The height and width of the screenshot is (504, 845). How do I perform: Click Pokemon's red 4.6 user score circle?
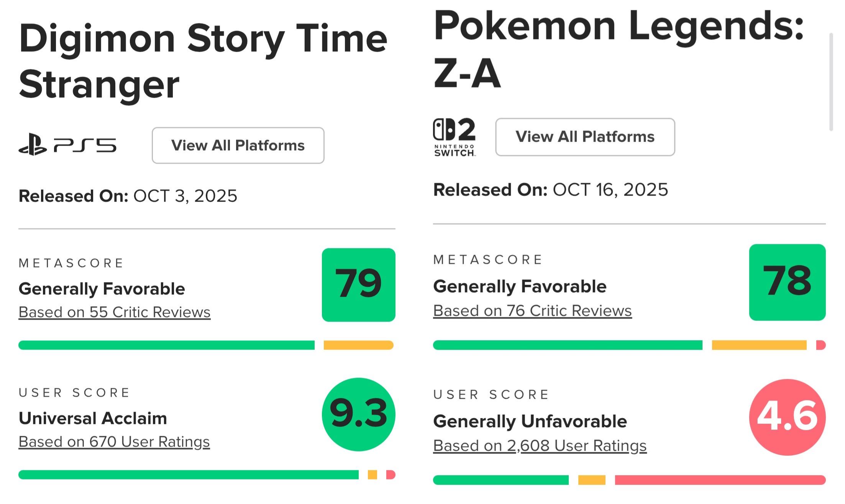tap(787, 417)
